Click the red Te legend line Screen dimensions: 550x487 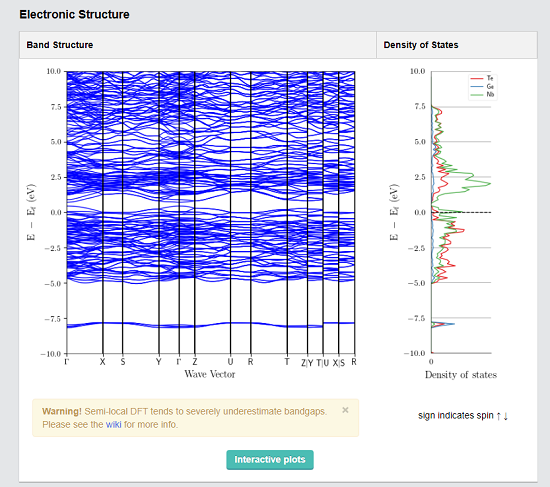click(477, 78)
